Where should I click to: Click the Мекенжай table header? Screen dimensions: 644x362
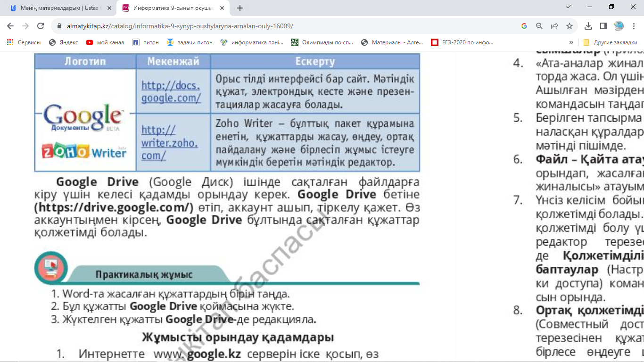[173, 61]
